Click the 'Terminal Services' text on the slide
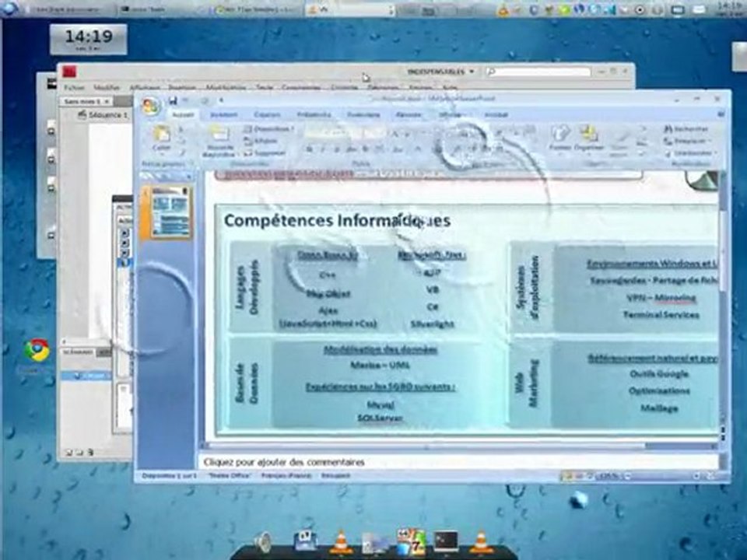The width and height of the screenshot is (747, 560). [661, 315]
